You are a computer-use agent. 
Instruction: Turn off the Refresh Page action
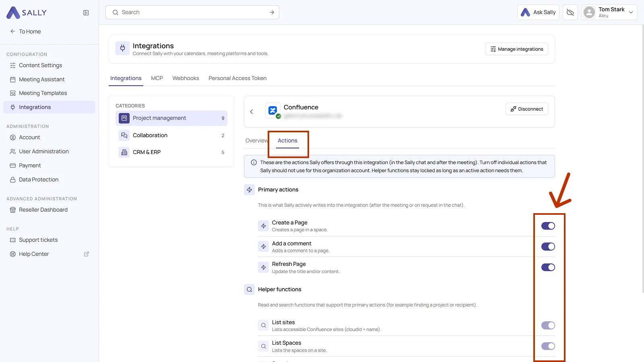click(x=548, y=267)
